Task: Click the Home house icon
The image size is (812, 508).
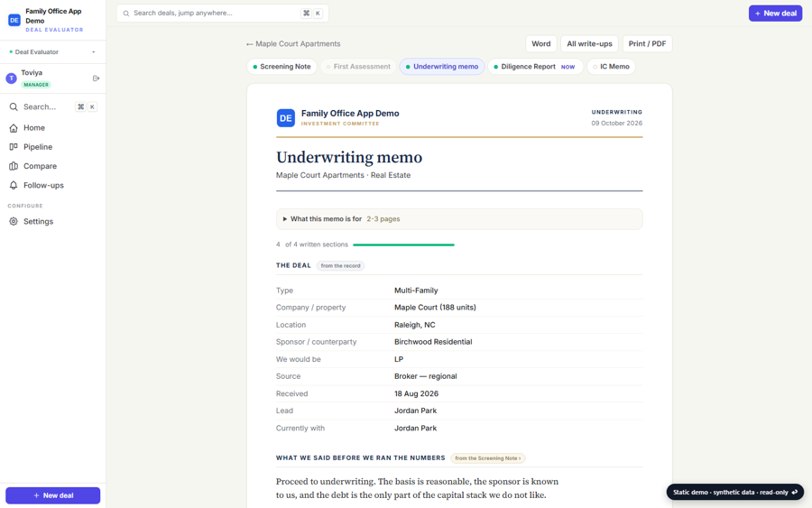Action: (14, 128)
